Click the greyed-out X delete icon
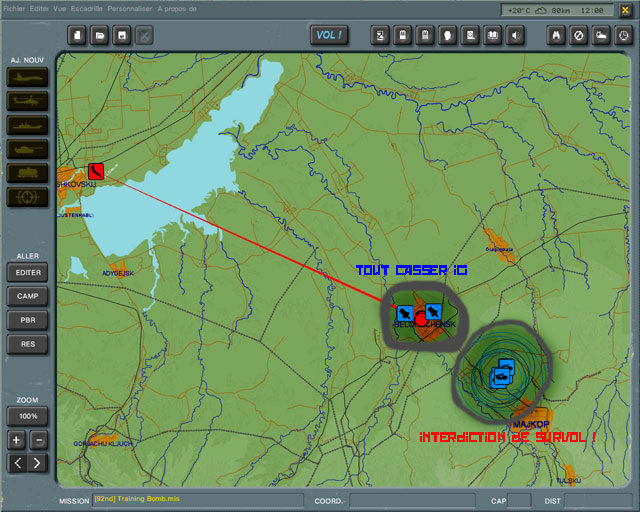Image resolution: width=640 pixels, height=512 pixels. tap(144, 36)
